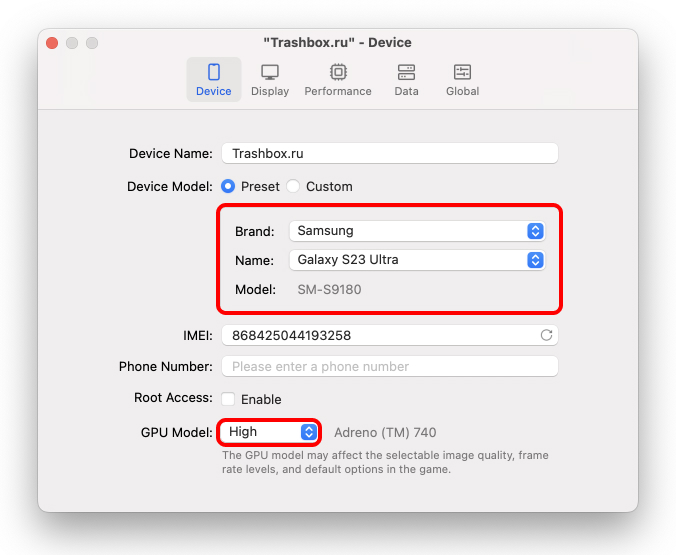
Task: Open the Device tab
Action: (214, 80)
